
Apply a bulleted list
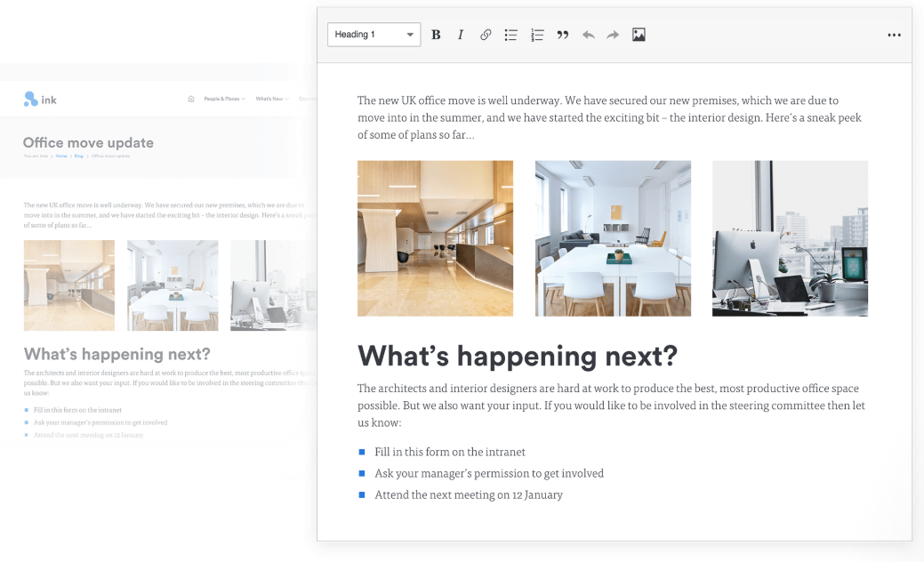(x=510, y=35)
